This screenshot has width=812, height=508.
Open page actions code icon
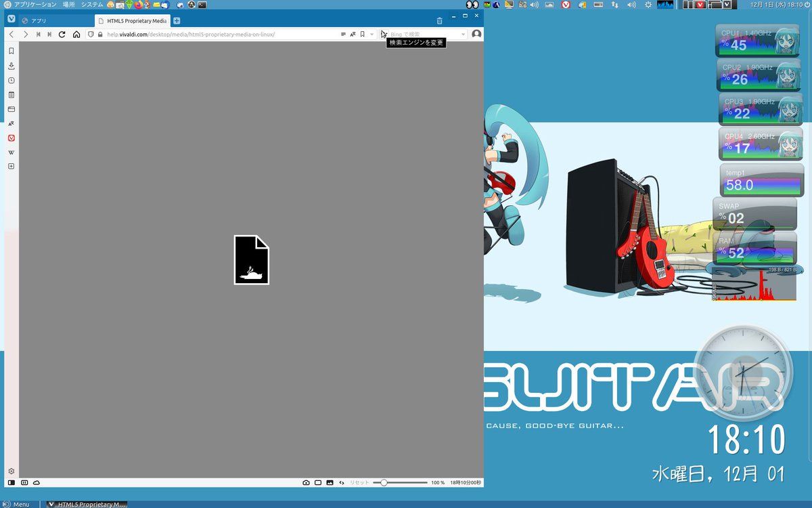tap(342, 482)
